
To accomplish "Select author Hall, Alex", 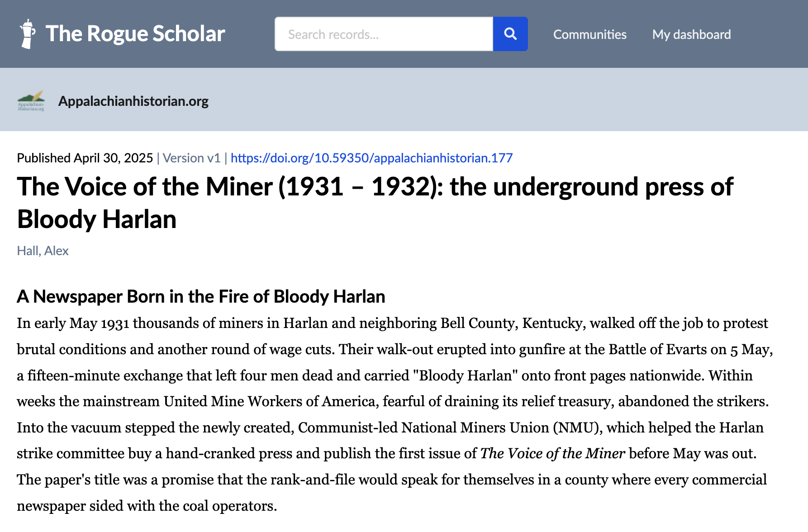I will [43, 251].
